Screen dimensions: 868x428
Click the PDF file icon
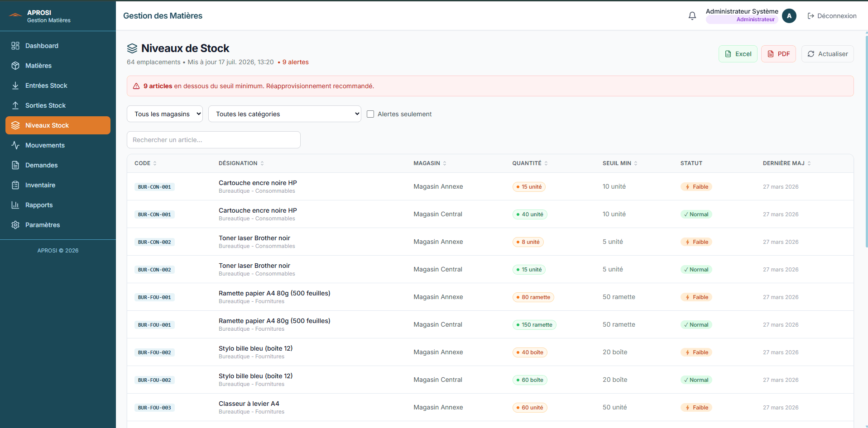coord(771,54)
